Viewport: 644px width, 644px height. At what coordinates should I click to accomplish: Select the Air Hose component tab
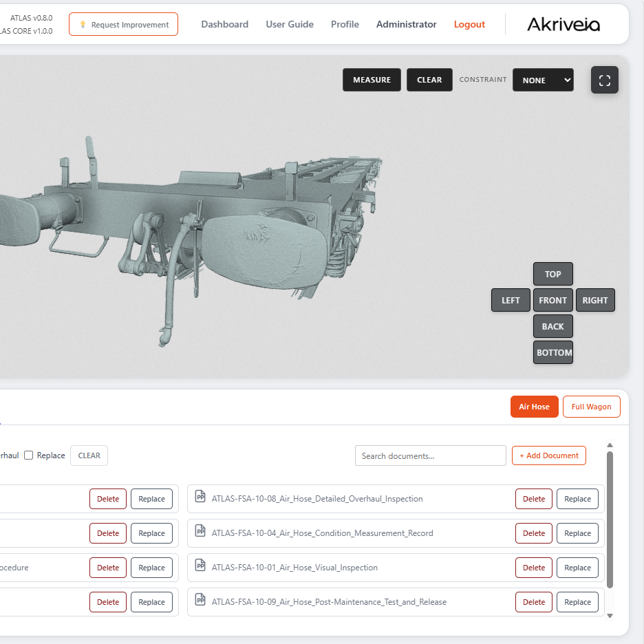[x=535, y=407]
